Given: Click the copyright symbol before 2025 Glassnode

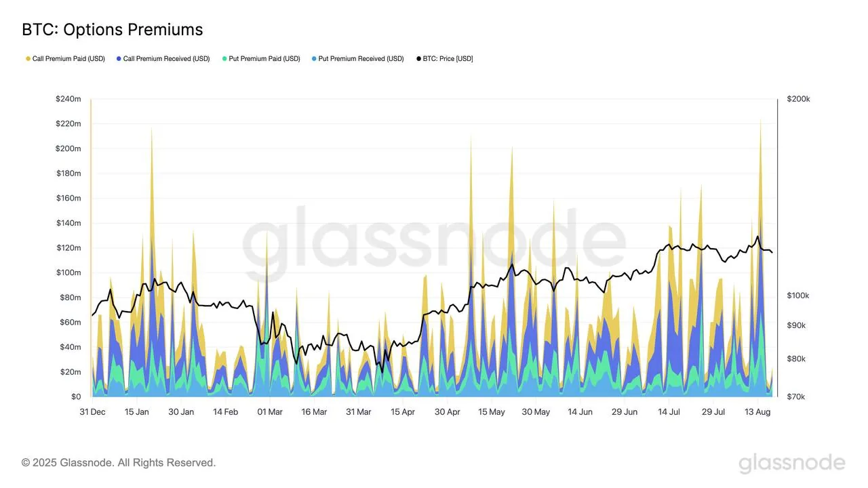Looking at the screenshot, I should click(x=24, y=462).
